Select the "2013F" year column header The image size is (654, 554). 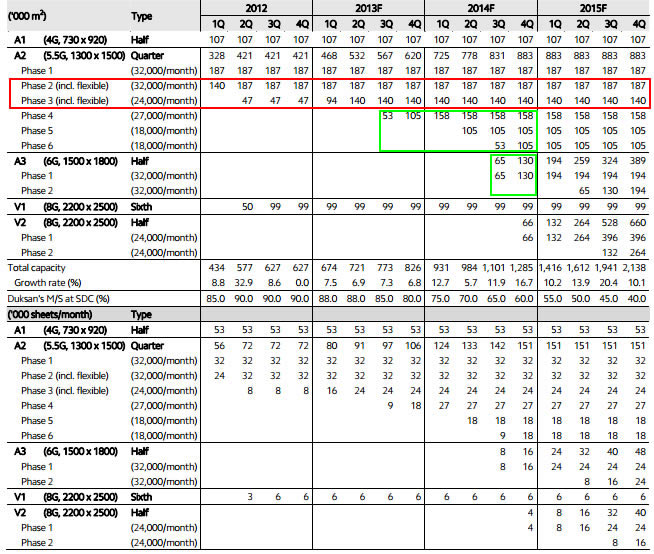tap(369, 8)
